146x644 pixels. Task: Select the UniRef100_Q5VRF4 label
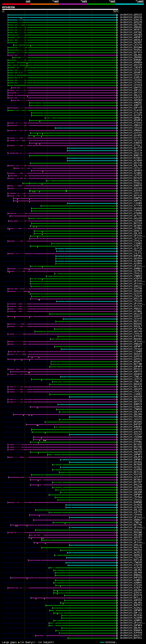click(131, 120)
